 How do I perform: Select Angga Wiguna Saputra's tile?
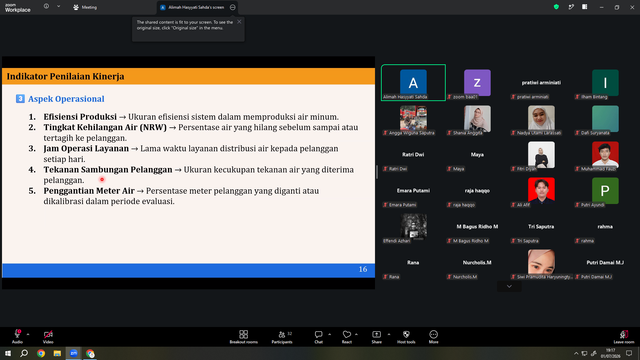pos(413,118)
